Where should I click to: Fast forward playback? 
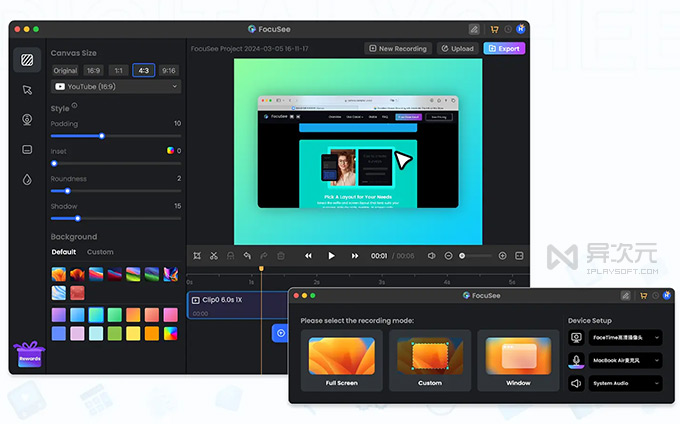tap(355, 256)
